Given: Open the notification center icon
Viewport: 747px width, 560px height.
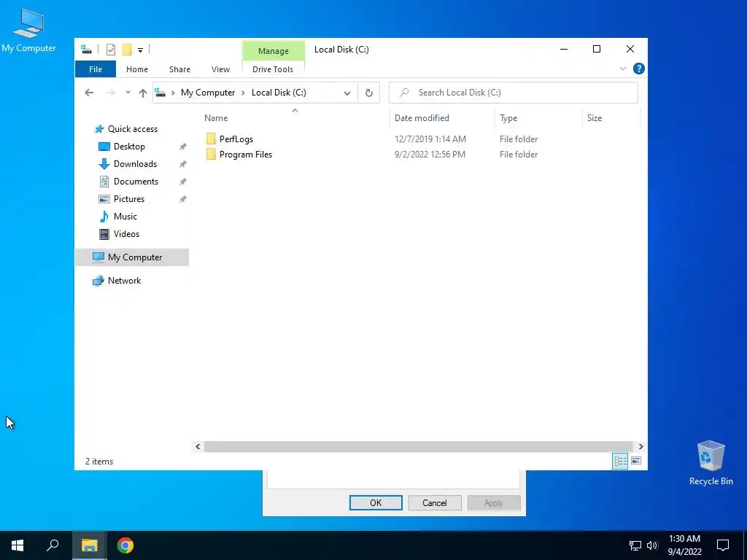Looking at the screenshot, I should 723,545.
